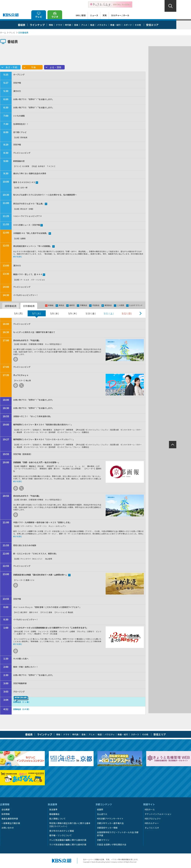This screenshot has width=191, height=868.
Task: Open 海と日本 PROJECT in 京都 banner
Action: coord(71,759)
